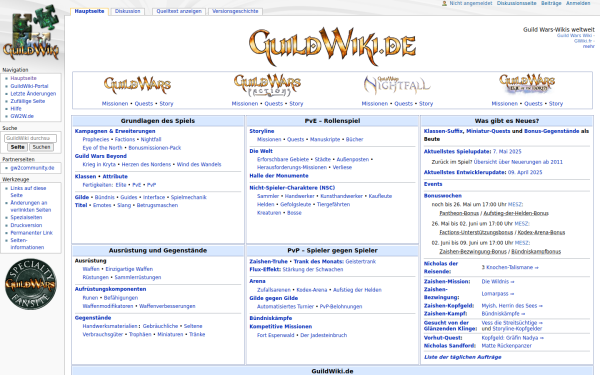Open Halle der Monumente link
Viewport: 600px width, 375px height.
point(279,176)
